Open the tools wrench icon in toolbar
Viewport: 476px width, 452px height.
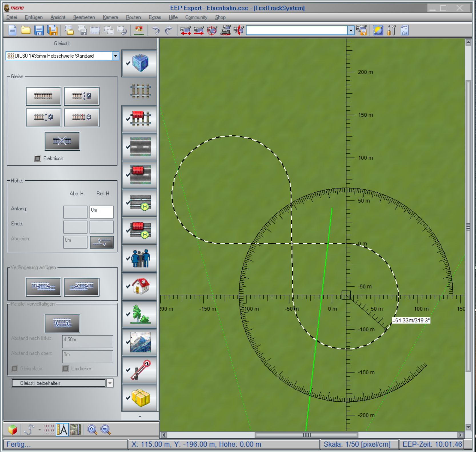pos(391,30)
